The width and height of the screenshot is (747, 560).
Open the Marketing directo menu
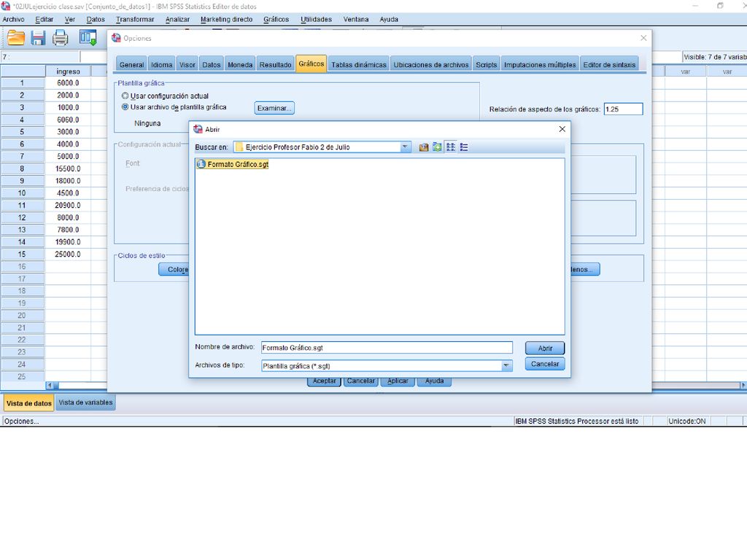[x=226, y=20]
